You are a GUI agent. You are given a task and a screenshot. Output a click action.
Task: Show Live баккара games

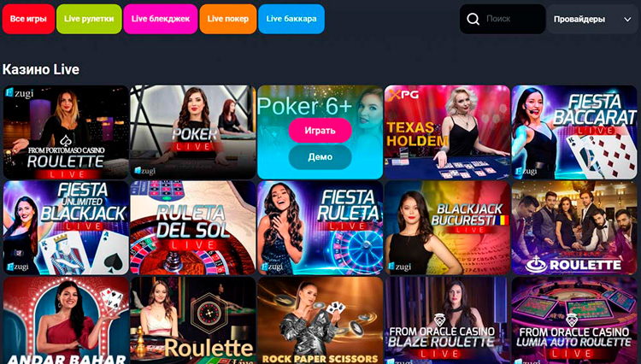pyautogui.click(x=291, y=19)
